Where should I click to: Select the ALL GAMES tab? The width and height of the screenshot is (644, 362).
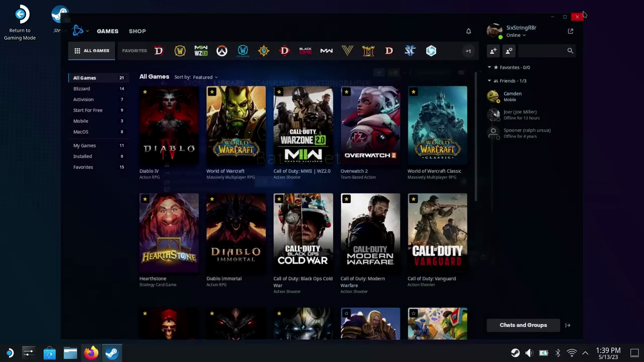point(92,51)
